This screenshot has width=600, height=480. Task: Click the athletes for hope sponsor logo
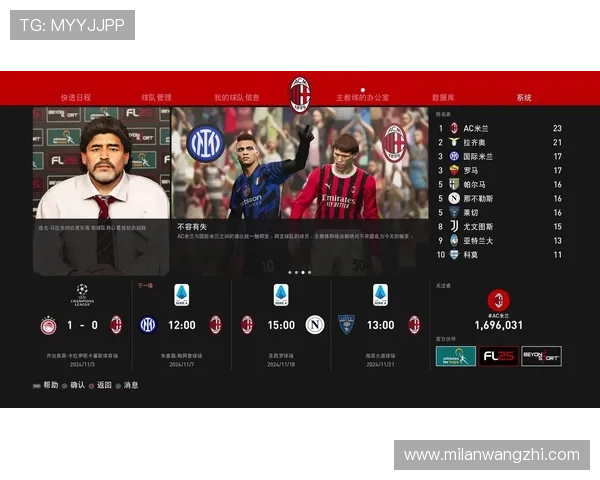pyautogui.click(x=456, y=356)
